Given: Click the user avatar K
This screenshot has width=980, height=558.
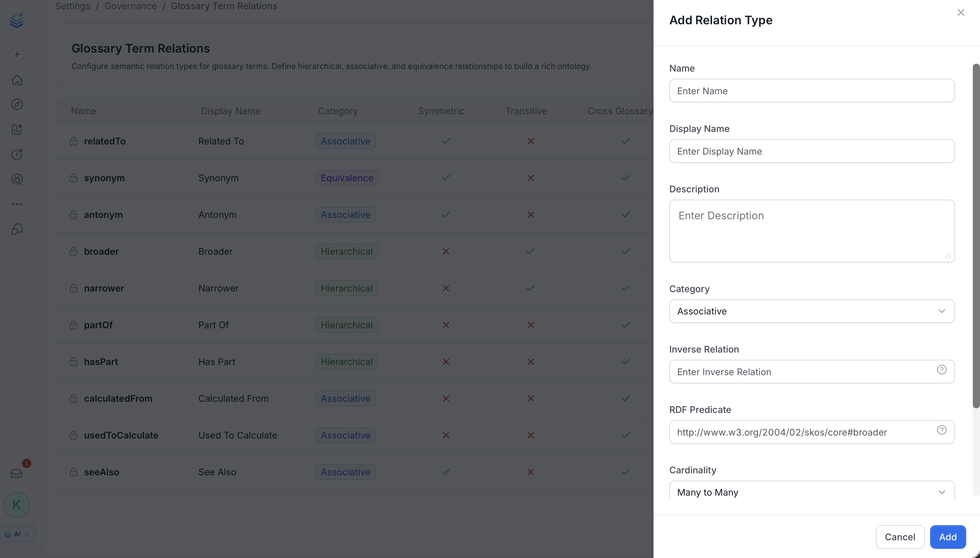Looking at the screenshot, I should [17, 505].
